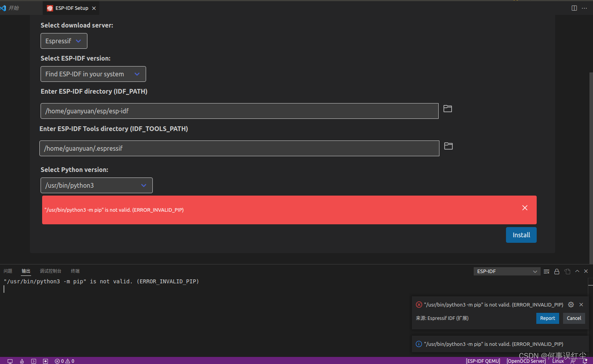
Task: Open errors and warnings count in the status bar
Action: [65, 361]
